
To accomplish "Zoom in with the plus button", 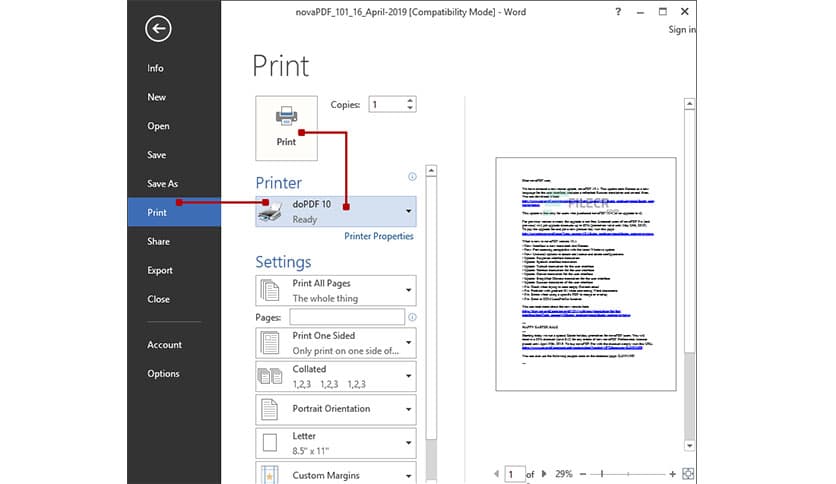I will 672,473.
